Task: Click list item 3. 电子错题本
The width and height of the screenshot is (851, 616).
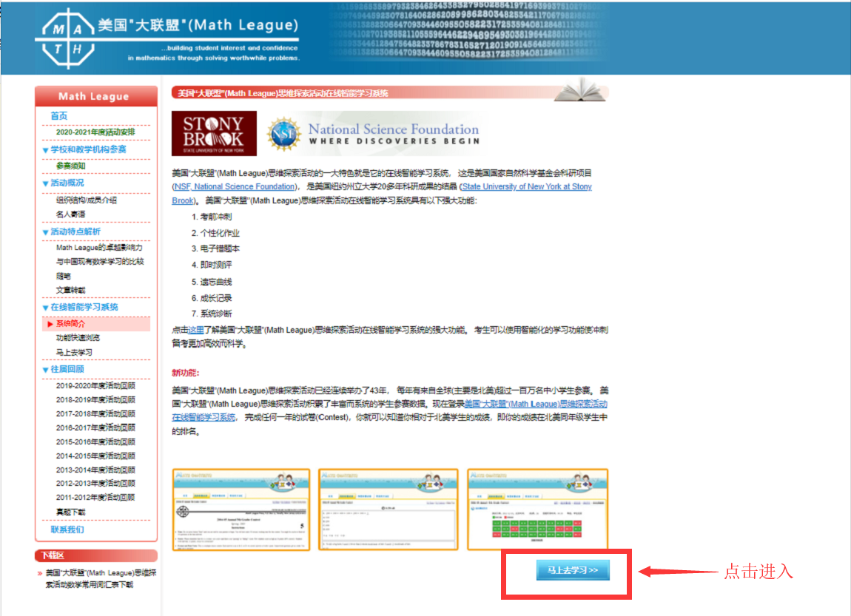Action: [215, 249]
